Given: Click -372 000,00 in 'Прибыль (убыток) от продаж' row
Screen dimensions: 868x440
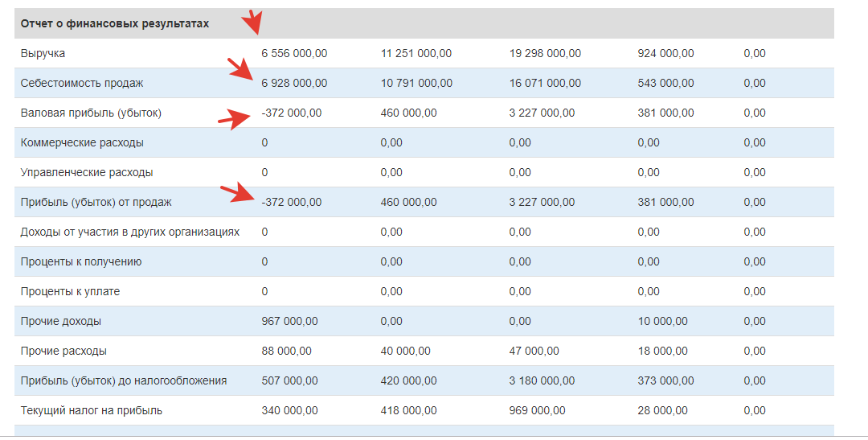Looking at the screenshot, I should (291, 203).
